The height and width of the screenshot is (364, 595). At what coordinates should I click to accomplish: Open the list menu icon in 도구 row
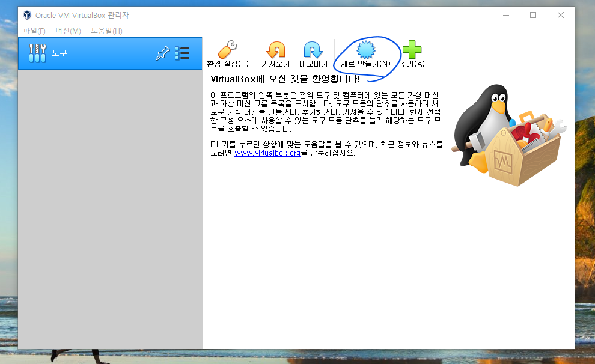[182, 53]
